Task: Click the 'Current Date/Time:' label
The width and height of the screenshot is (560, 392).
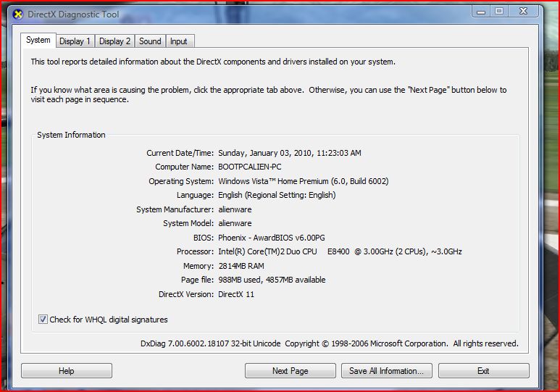Action: pyautogui.click(x=180, y=153)
